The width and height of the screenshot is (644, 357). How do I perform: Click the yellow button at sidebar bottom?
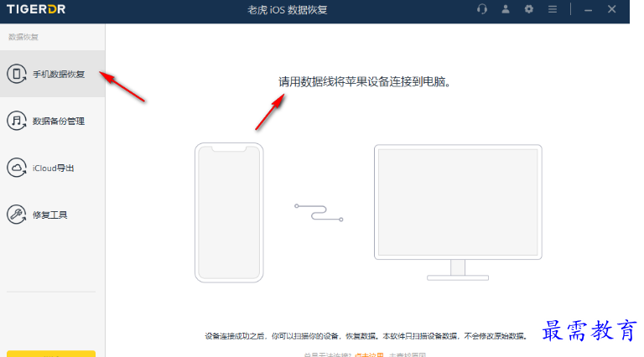coord(51,354)
